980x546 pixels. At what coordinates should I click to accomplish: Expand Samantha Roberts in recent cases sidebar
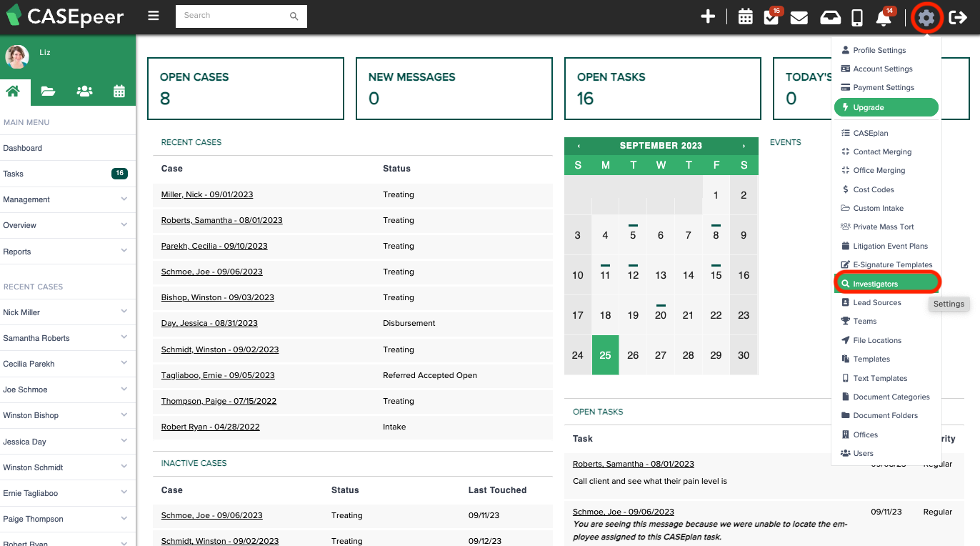click(x=68, y=338)
